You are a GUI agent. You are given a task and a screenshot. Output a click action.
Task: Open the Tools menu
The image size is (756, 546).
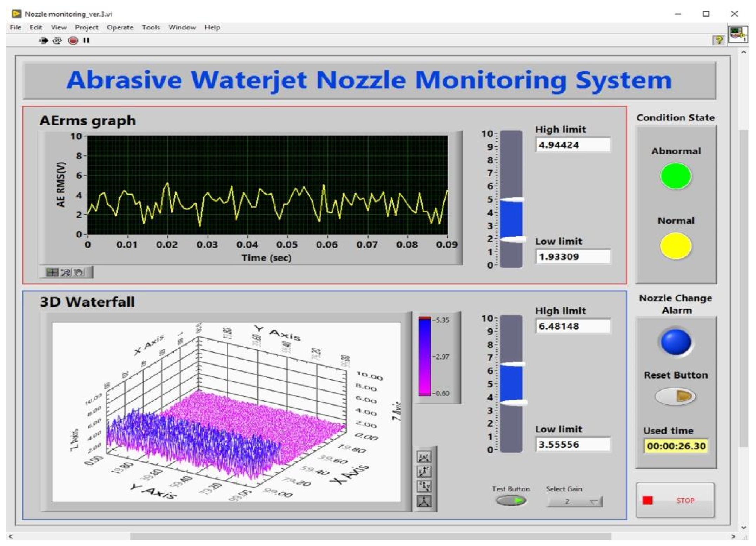(151, 27)
